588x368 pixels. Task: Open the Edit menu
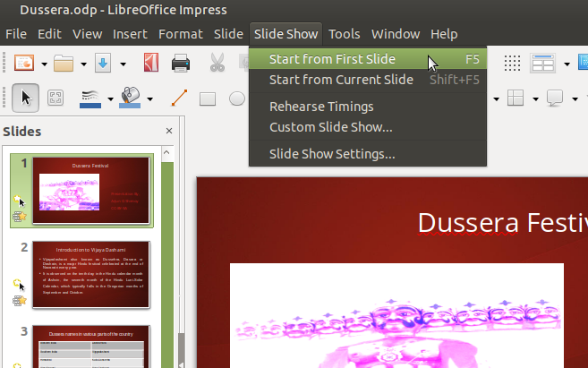[49, 34]
